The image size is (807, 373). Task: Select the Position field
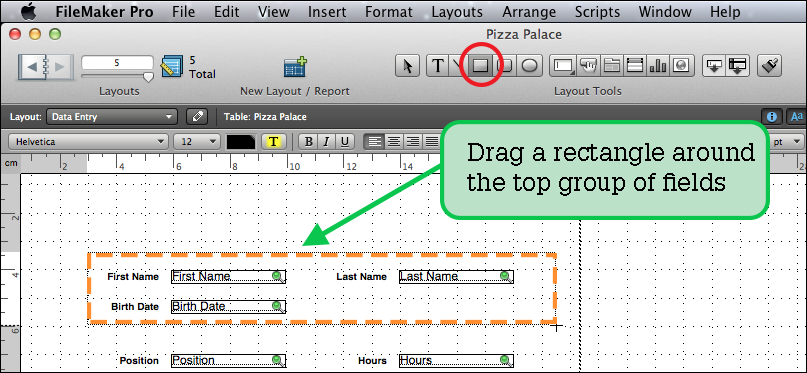click(229, 360)
